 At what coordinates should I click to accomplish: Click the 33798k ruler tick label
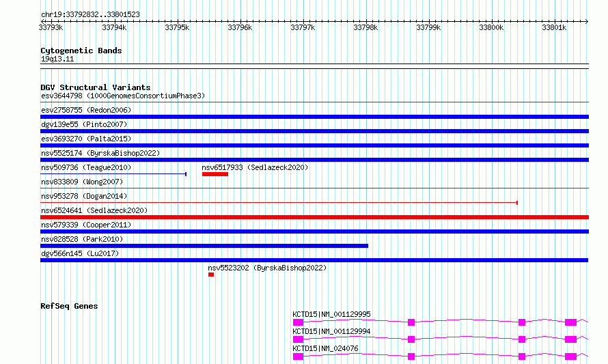tap(365, 27)
